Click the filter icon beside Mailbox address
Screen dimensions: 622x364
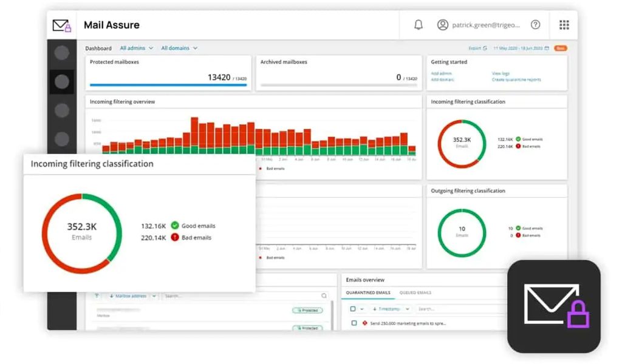(97, 296)
